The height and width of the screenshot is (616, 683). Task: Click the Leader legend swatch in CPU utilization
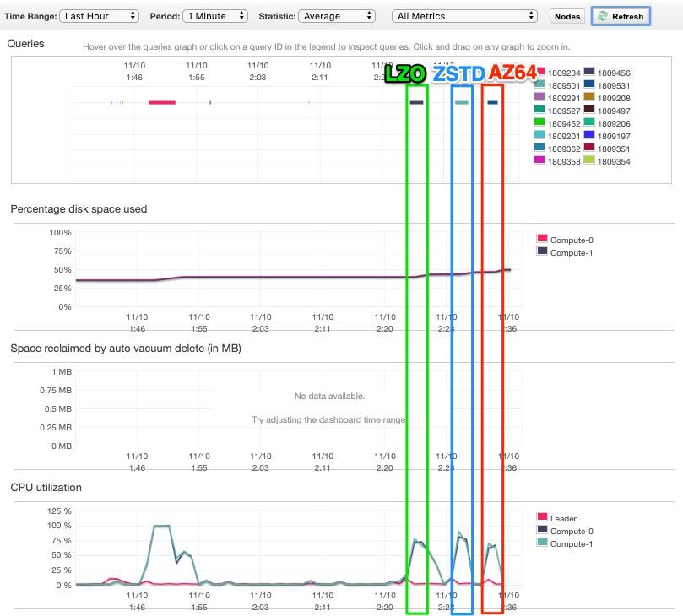pos(543,518)
